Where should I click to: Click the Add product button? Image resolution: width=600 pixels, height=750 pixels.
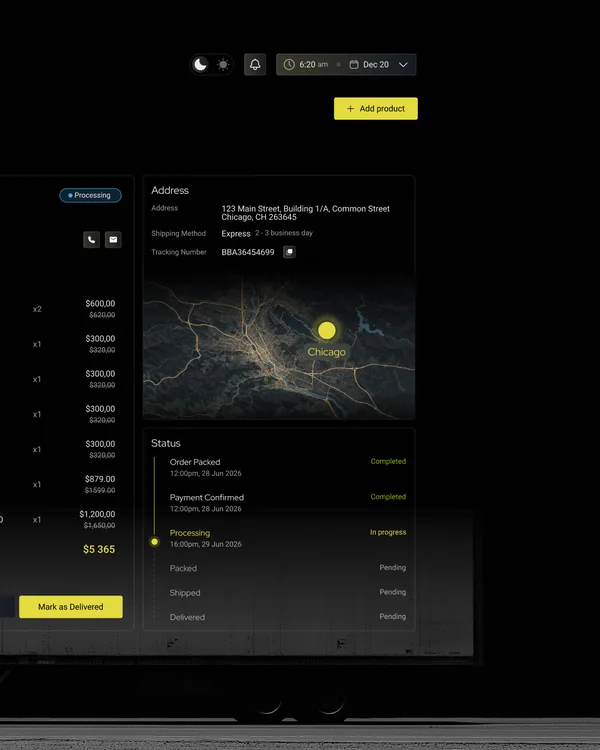376,109
